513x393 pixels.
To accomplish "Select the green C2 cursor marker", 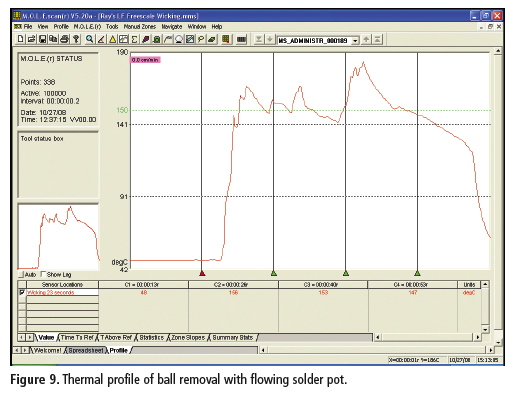I will pyautogui.click(x=274, y=273).
